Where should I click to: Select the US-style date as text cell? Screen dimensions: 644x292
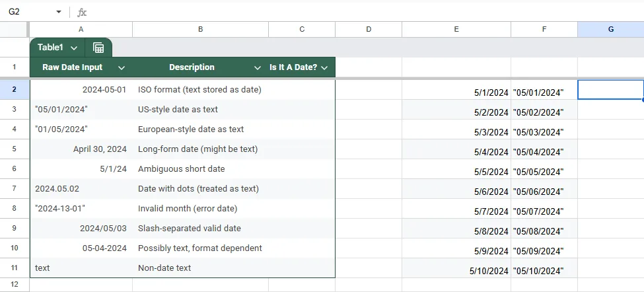(x=200, y=109)
